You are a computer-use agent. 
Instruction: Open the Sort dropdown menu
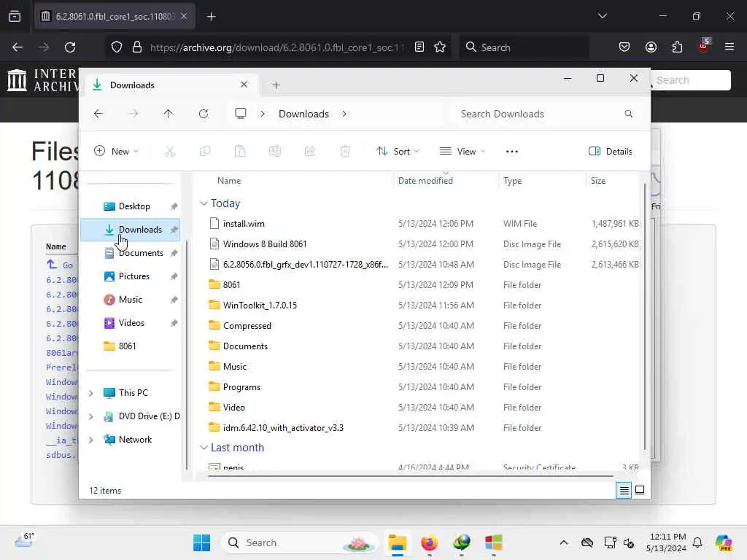click(398, 152)
